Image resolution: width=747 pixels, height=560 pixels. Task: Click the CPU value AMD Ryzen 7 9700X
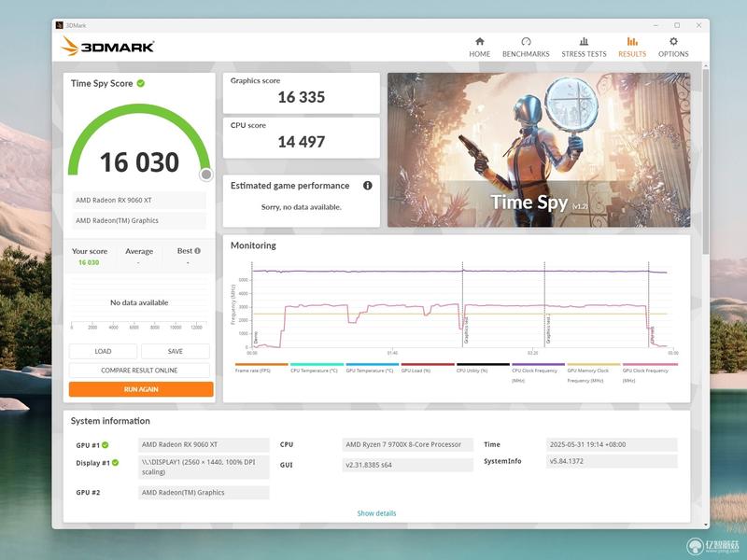click(408, 445)
